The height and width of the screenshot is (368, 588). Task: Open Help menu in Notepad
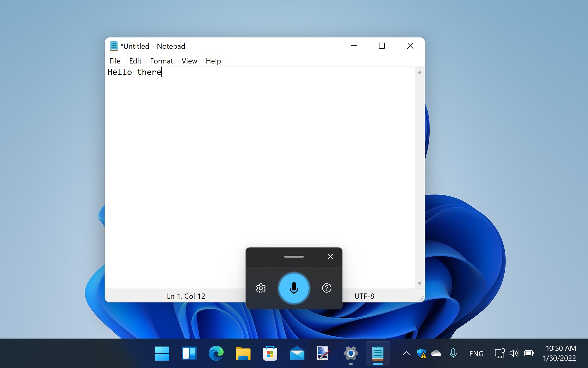tap(213, 61)
